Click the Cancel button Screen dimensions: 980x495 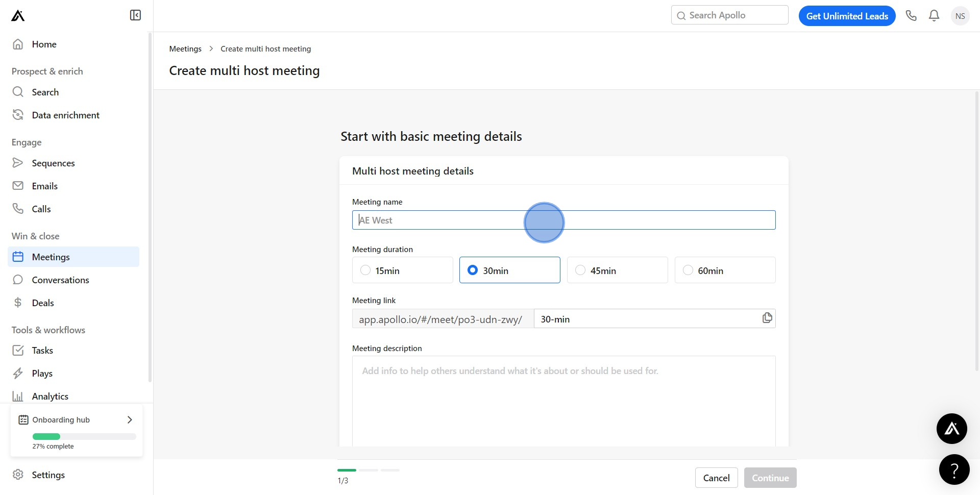pos(716,478)
